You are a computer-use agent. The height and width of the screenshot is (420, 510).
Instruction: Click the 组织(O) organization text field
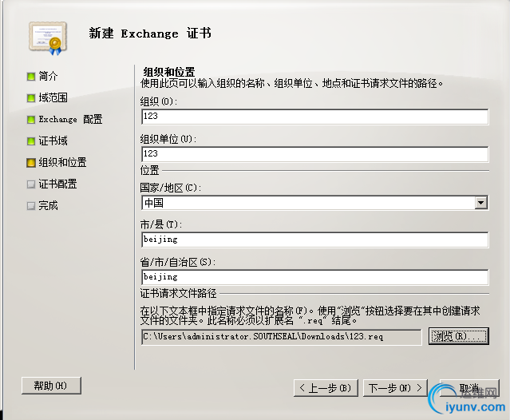(314, 117)
